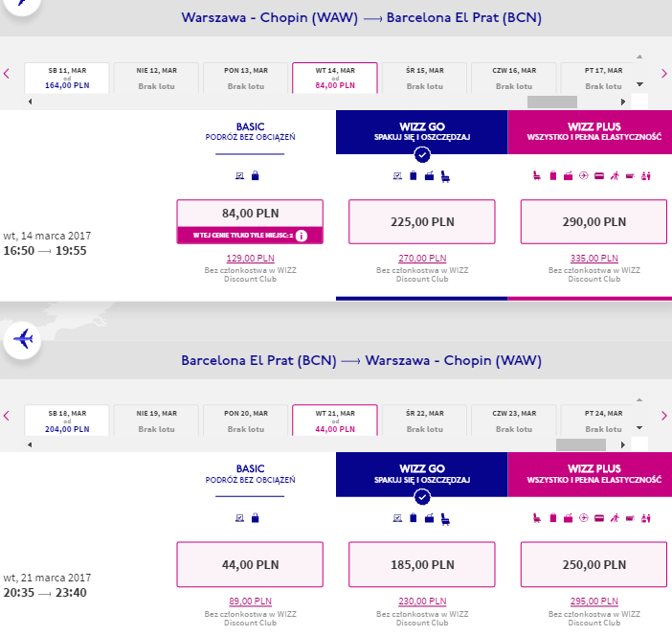Viewport: 672px width, 636px height.
Task: Click the down triangle beside PT 24, MAR
Action: [639, 427]
